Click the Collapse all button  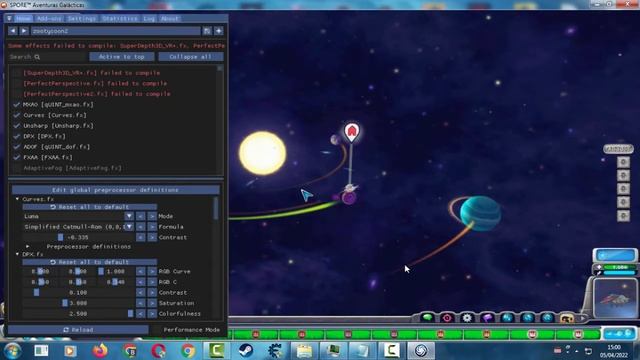[x=191, y=57]
